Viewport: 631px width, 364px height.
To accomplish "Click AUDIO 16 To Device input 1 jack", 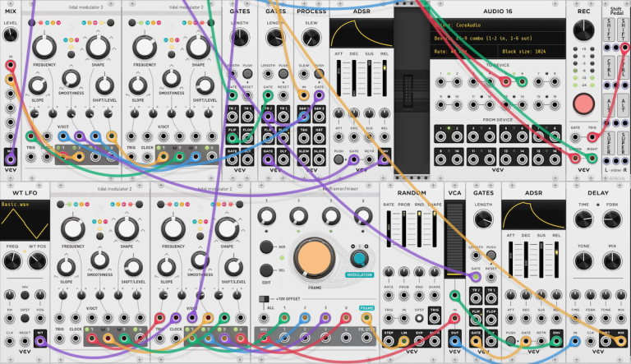I will point(440,81).
